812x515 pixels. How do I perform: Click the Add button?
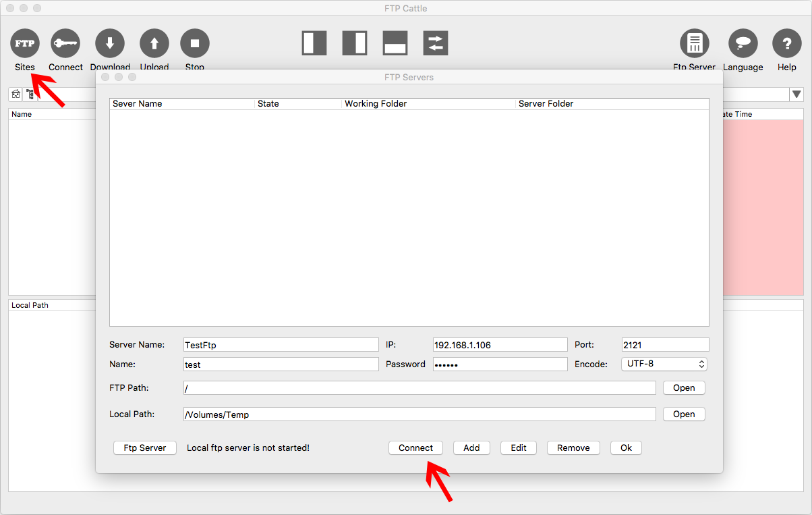[471, 448]
